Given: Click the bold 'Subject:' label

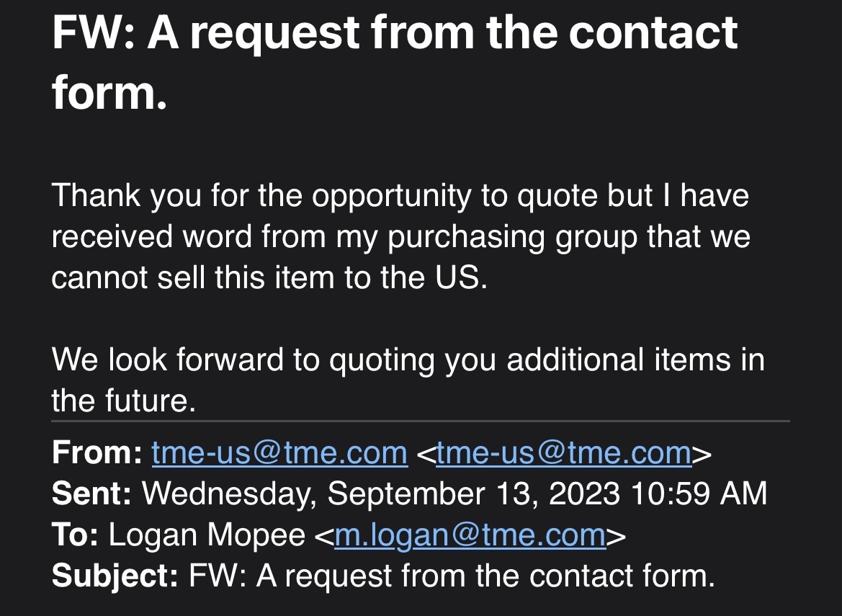Looking at the screenshot, I should point(115,576).
